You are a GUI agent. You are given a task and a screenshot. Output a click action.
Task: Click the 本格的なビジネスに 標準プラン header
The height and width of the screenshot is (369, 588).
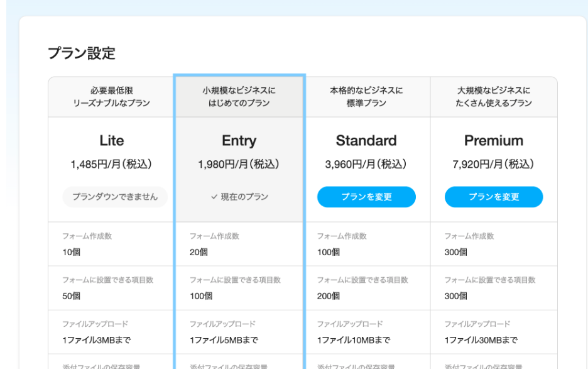point(366,96)
